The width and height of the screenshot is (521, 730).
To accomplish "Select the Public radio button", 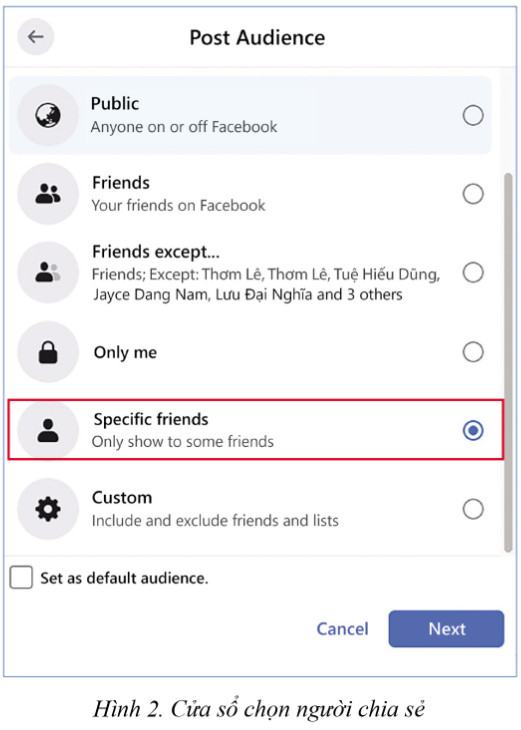I will tap(473, 115).
